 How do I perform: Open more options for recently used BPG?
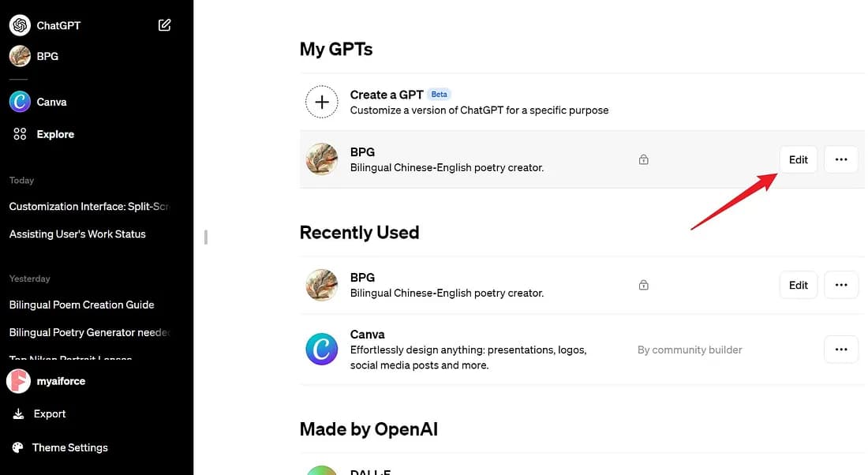click(x=841, y=285)
